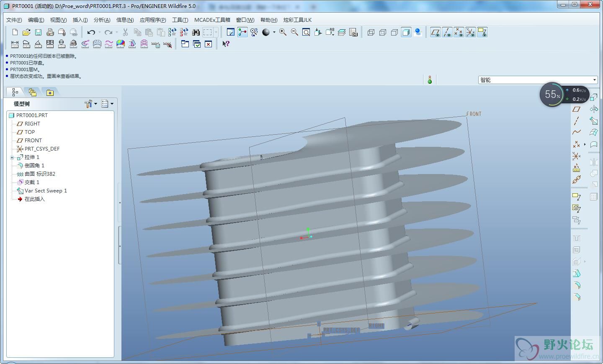Open the 文件(F) menu
The image size is (603, 364).
coord(14,20)
